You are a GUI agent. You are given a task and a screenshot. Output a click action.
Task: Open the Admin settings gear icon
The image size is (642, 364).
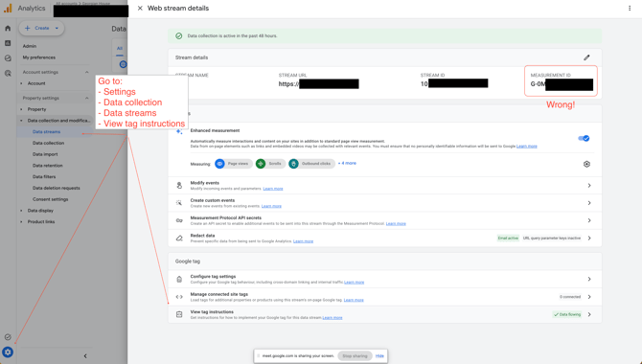pos(8,353)
